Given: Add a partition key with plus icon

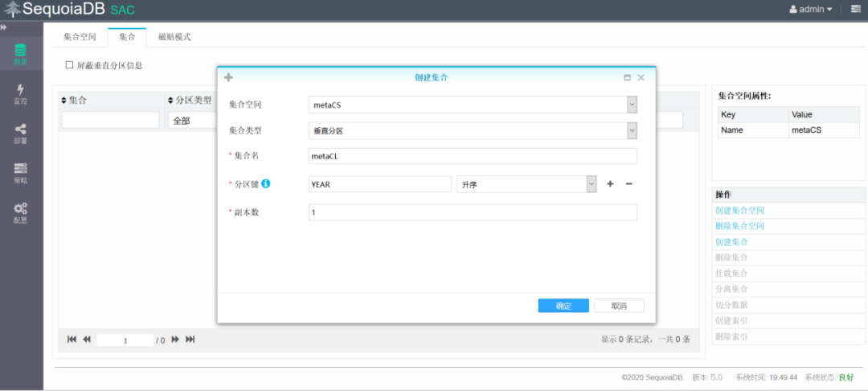Looking at the screenshot, I should (610, 184).
